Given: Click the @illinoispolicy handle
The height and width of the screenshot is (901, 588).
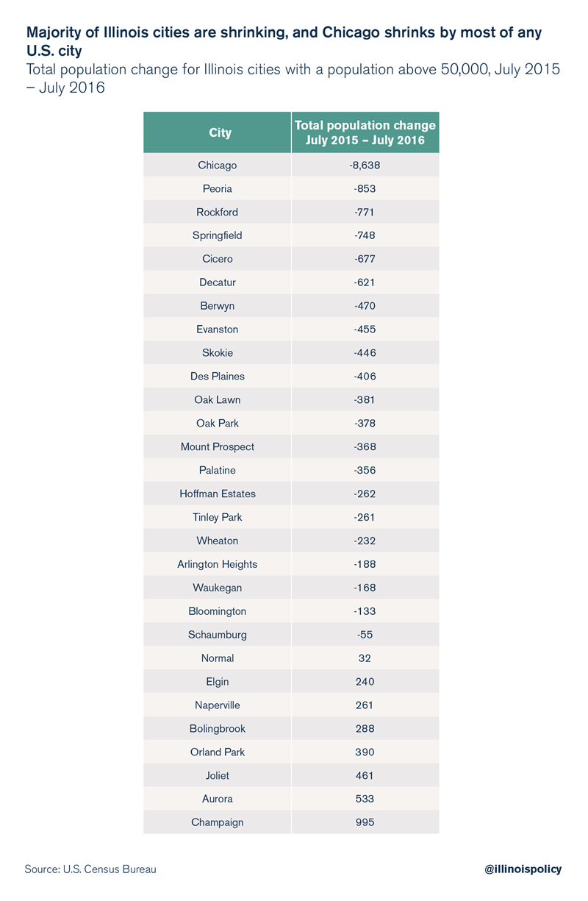Looking at the screenshot, I should pos(523,869).
